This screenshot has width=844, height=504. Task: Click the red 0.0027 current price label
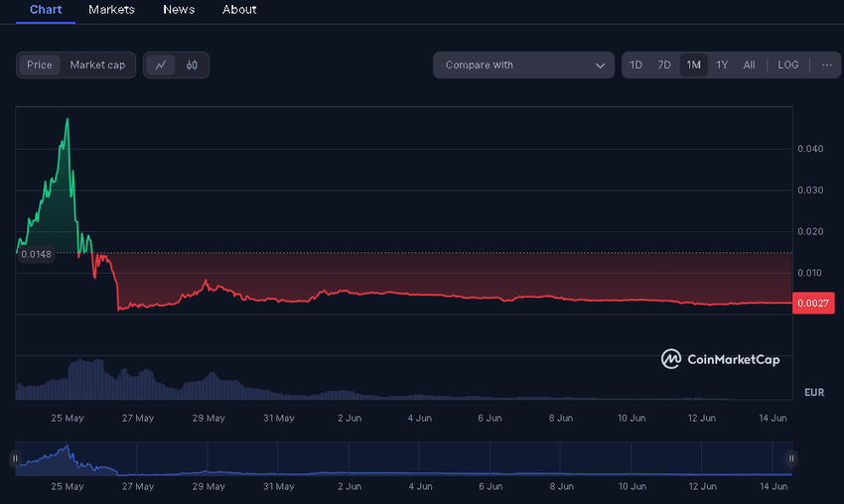pos(813,304)
